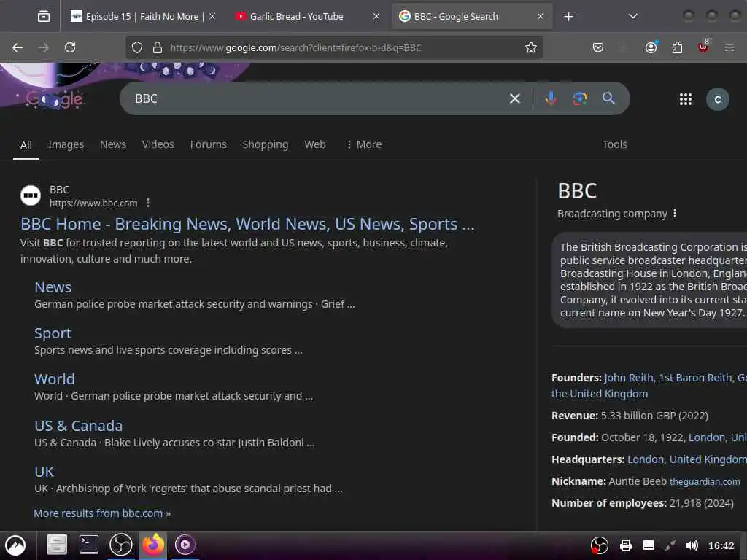Image resolution: width=747 pixels, height=560 pixels.
Task: Open the uBlock Origin extension icon
Action: tap(703, 47)
